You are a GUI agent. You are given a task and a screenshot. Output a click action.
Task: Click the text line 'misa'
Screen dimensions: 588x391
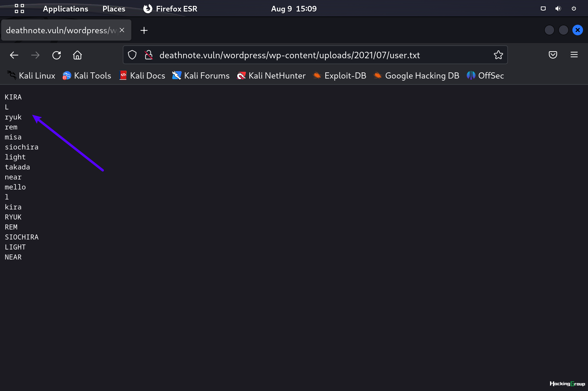coord(13,137)
